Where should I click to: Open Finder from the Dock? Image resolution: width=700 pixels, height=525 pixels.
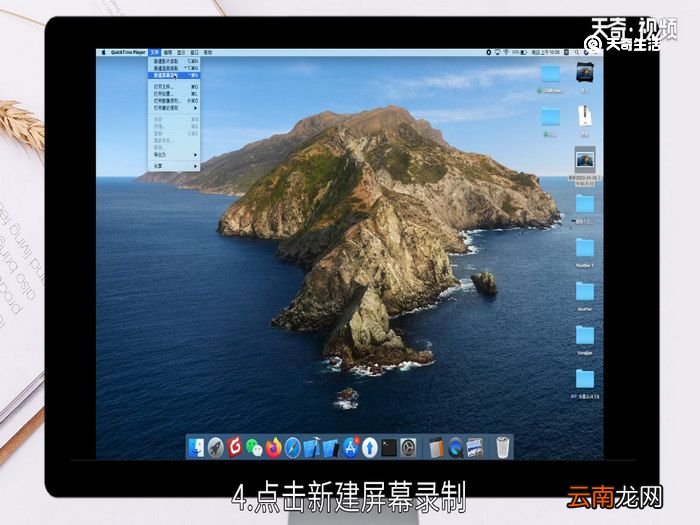click(196, 448)
